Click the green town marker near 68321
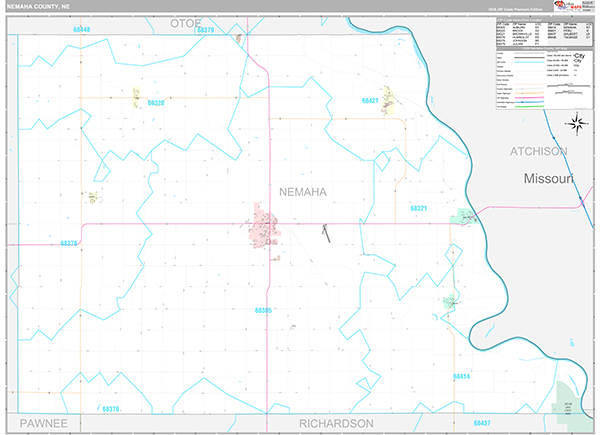 (x=464, y=215)
